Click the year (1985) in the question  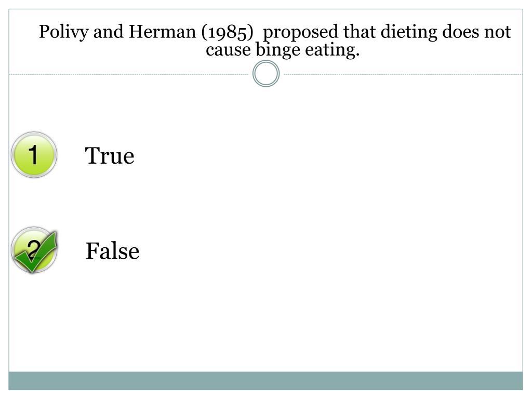pos(228,33)
